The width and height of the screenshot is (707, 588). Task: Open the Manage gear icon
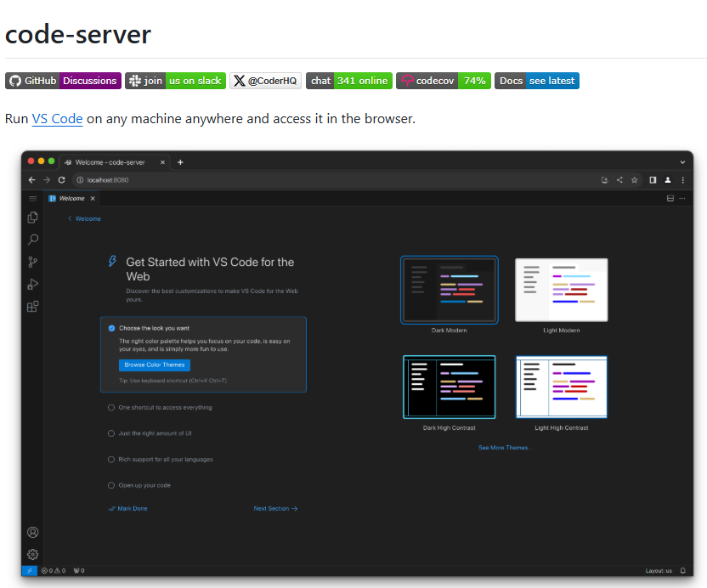33,554
